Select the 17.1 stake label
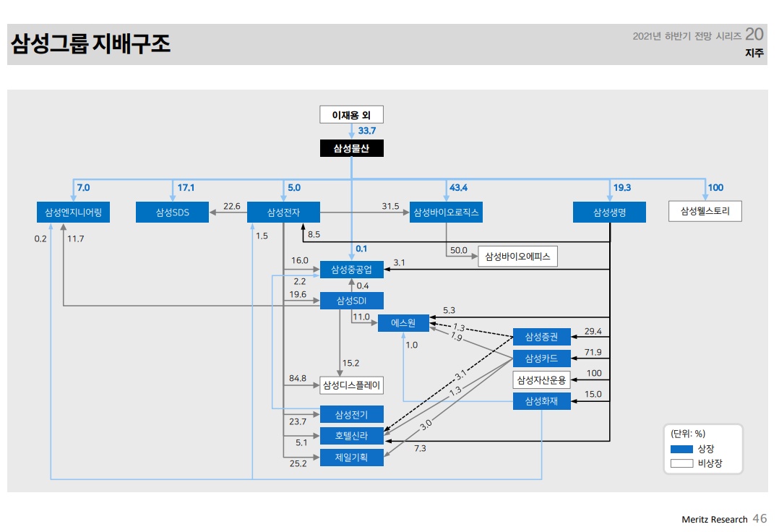Viewport: 779px width, 532px height. coord(186,187)
